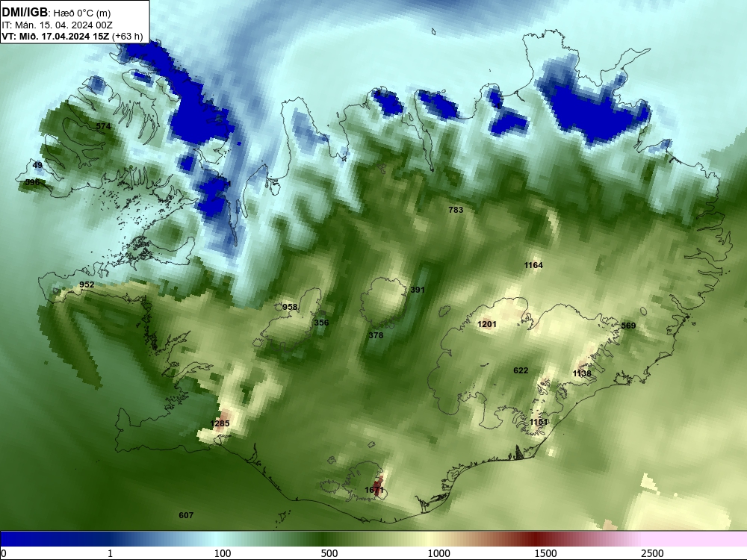Click the initial time 'IT: Mán. 15. 04. 2024 00Z'
Viewport: 747px width, 560px height.
click(58, 25)
